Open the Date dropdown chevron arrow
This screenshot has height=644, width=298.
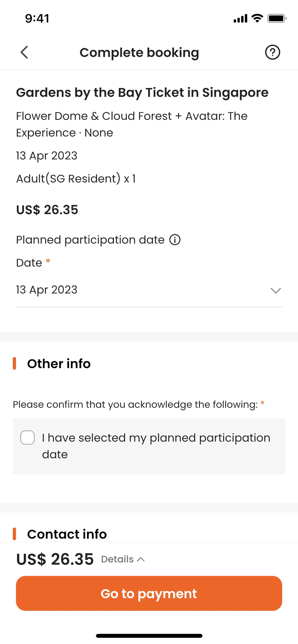point(275,290)
